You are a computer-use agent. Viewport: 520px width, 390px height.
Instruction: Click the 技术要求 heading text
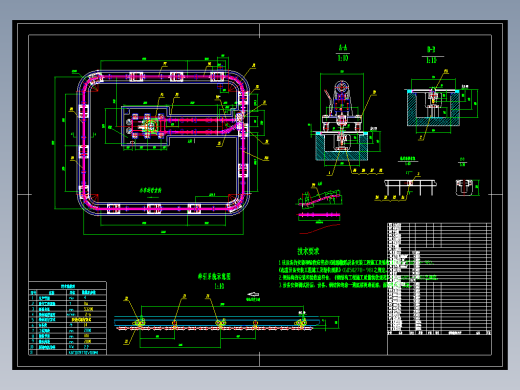point(308,251)
